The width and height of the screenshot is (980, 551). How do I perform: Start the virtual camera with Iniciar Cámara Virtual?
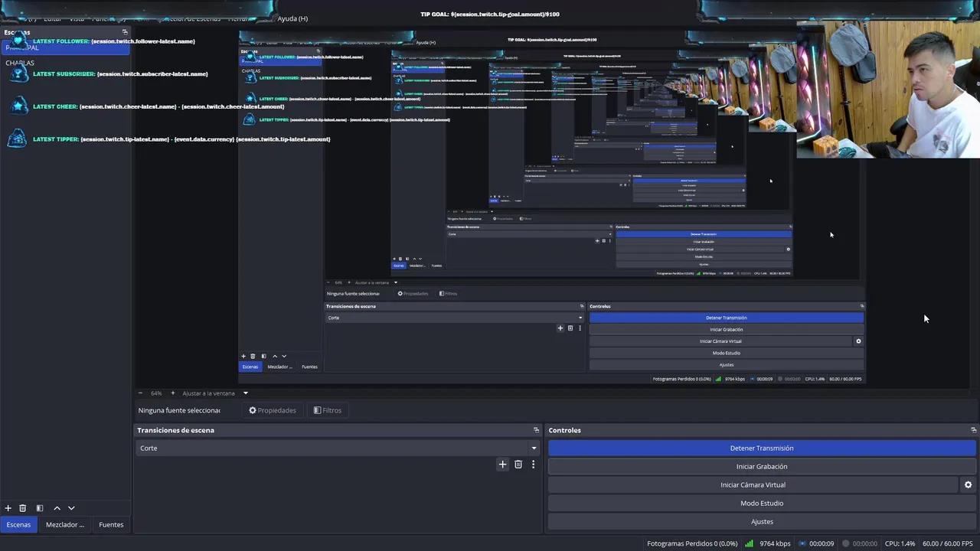tap(753, 485)
